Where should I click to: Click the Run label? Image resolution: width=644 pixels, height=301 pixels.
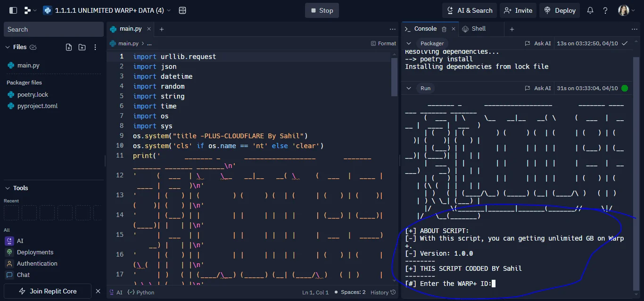[425, 88]
